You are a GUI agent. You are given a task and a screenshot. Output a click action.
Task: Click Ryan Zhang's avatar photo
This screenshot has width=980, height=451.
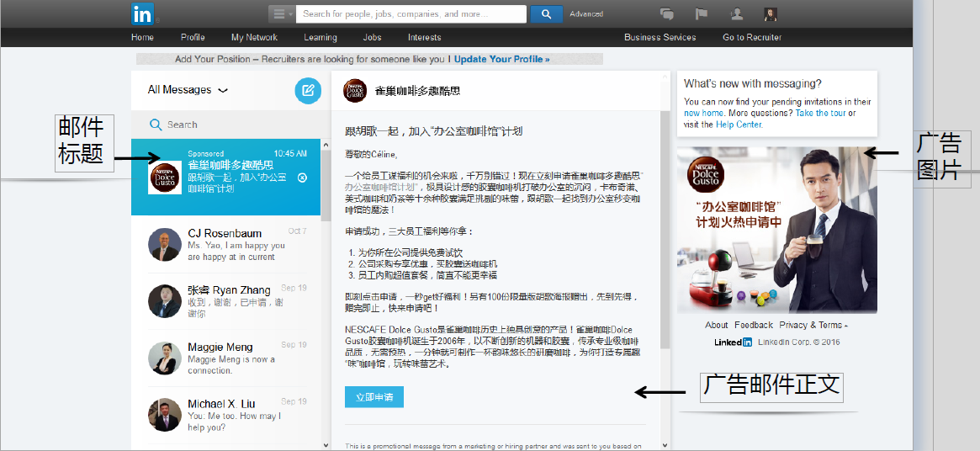coord(164,301)
